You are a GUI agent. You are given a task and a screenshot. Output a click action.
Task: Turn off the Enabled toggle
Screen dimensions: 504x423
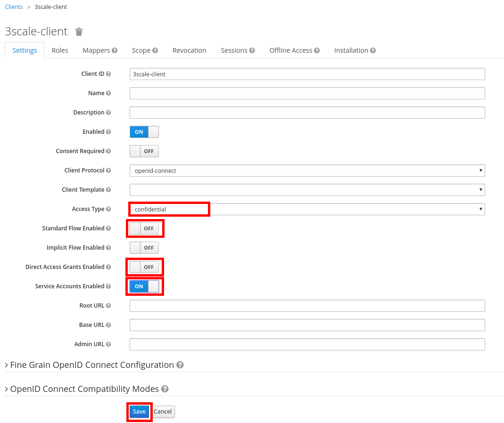(144, 132)
